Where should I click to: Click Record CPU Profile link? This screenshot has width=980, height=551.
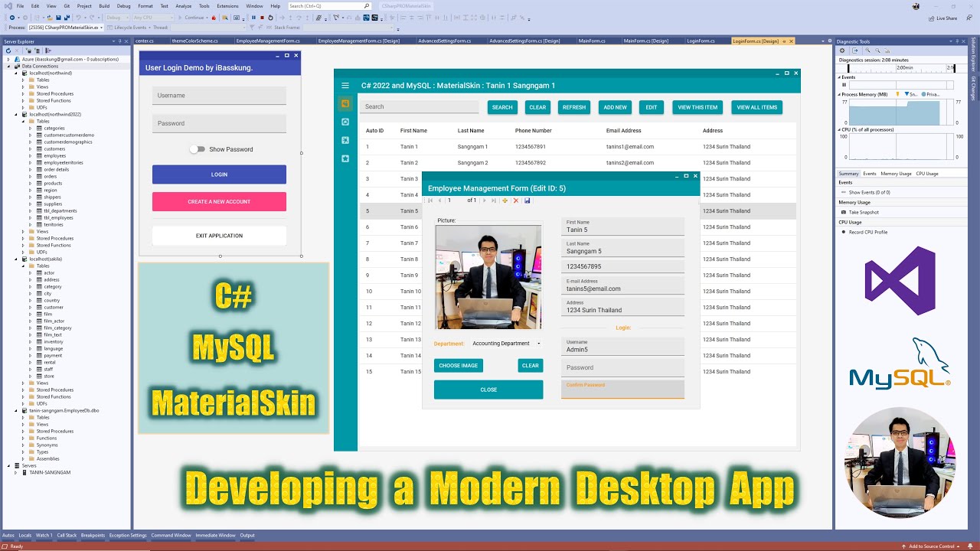coord(867,232)
